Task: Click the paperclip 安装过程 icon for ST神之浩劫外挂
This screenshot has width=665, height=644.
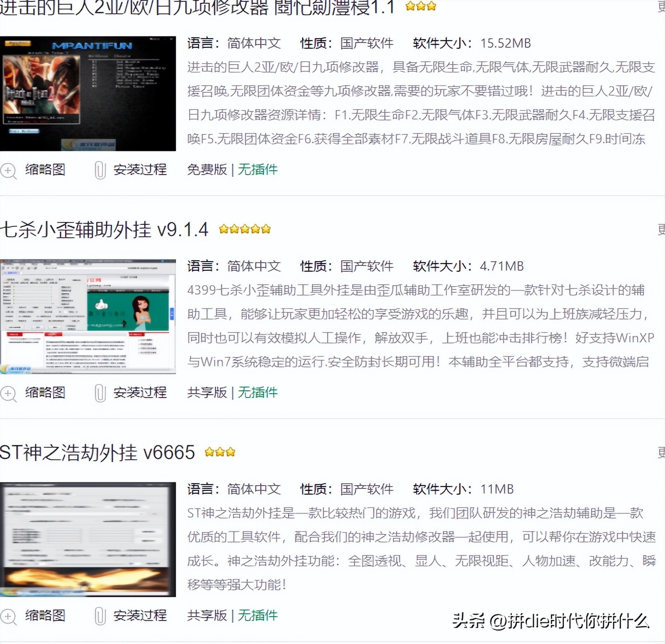Action: coord(100,617)
